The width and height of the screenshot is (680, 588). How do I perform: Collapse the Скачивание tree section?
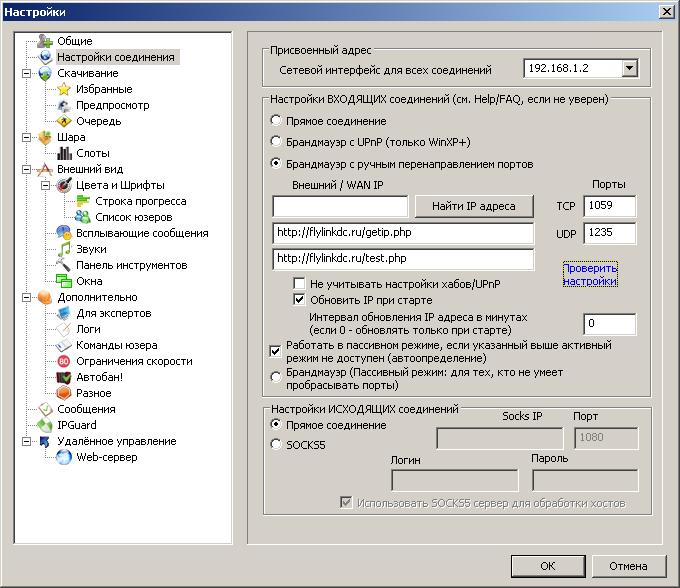click(26, 73)
